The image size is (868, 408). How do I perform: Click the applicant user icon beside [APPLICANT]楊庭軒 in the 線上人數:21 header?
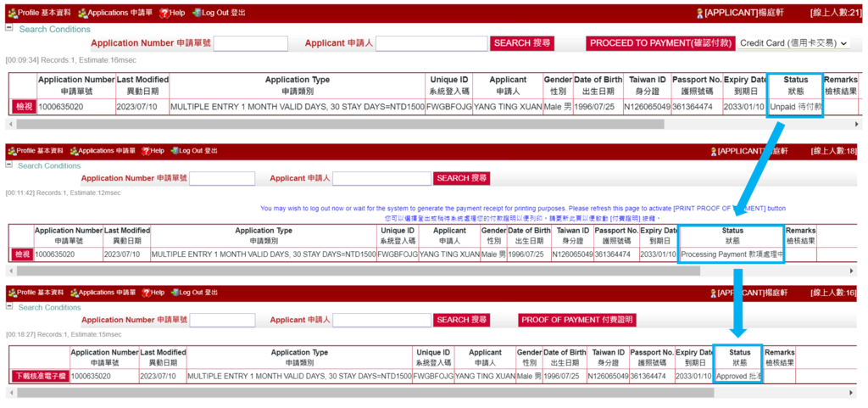[x=699, y=12]
